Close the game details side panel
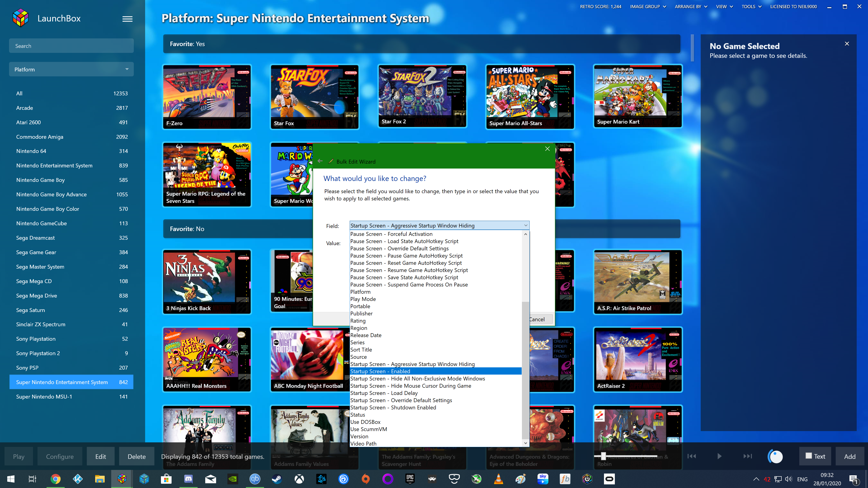This screenshot has height=488, width=868. point(847,44)
